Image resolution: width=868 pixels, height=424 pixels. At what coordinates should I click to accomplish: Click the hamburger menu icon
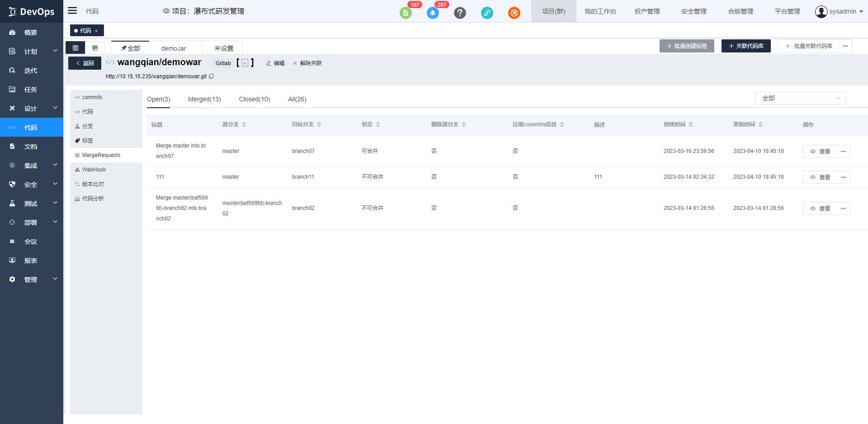click(72, 11)
